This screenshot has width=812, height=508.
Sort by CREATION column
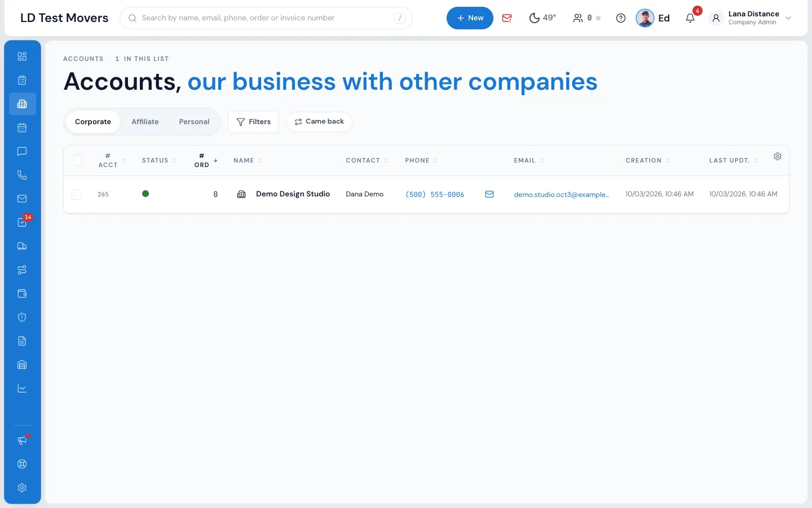(647, 160)
